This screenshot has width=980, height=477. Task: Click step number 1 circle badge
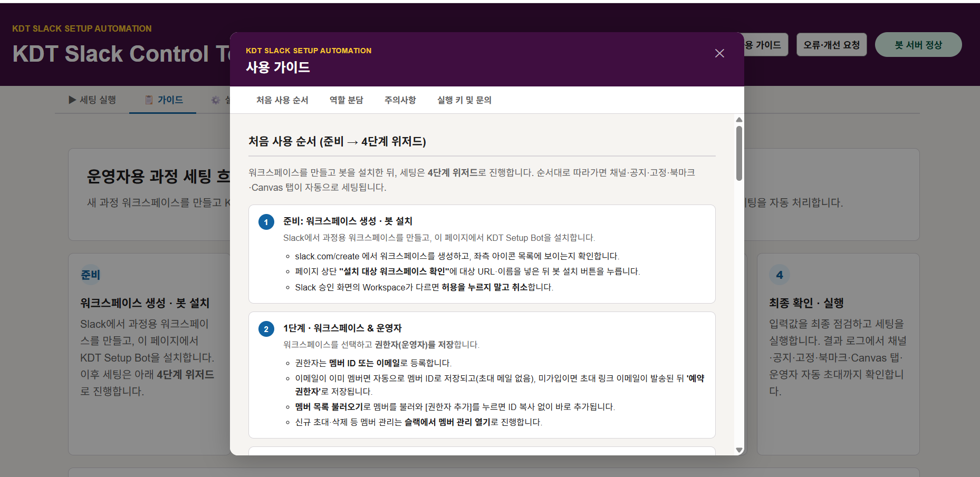[266, 222]
